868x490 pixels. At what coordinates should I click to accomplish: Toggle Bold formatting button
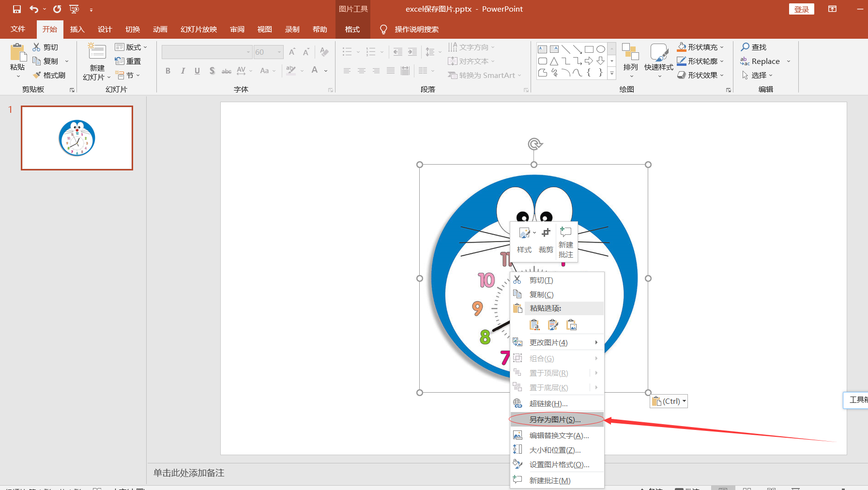tap(168, 71)
